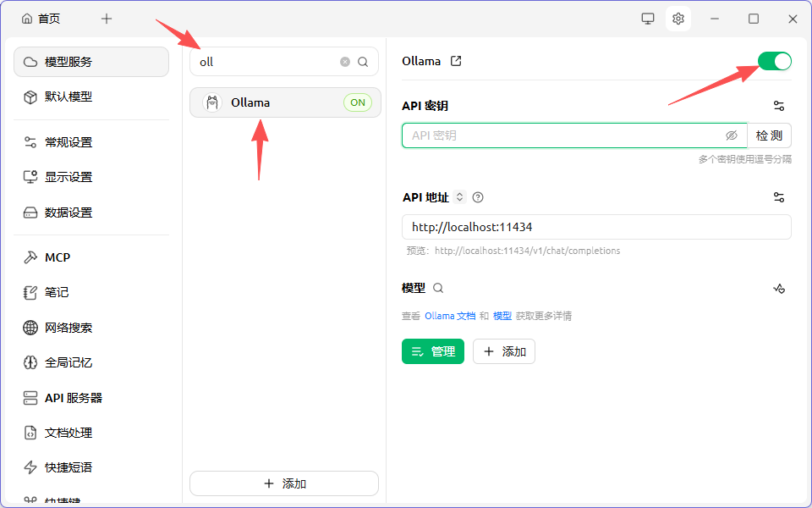The image size is (812, 508).
Task: Open the Ollama 文档 link
Action: coord(450,316)
